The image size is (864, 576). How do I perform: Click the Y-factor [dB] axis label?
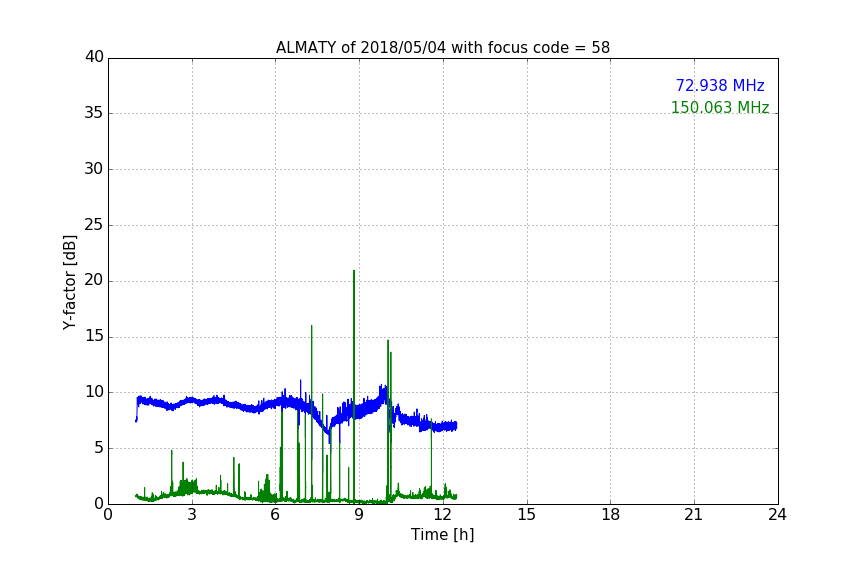click(69, 282)
